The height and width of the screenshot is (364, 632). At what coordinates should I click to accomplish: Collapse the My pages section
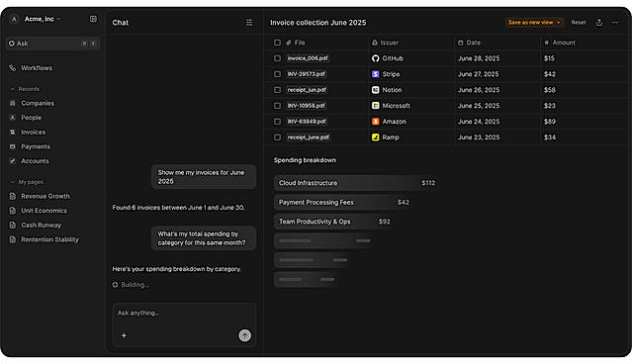tap(12, 182)
